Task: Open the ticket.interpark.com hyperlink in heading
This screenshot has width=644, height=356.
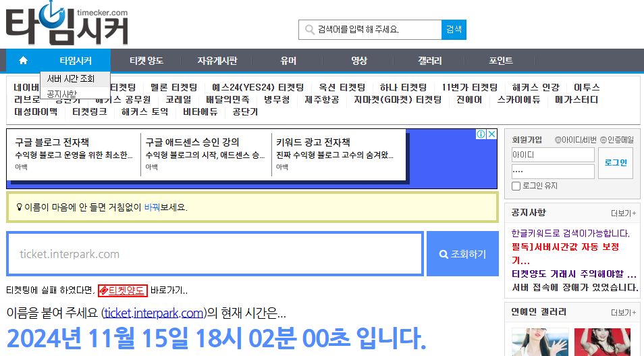Action: click(x=154, y=313)
